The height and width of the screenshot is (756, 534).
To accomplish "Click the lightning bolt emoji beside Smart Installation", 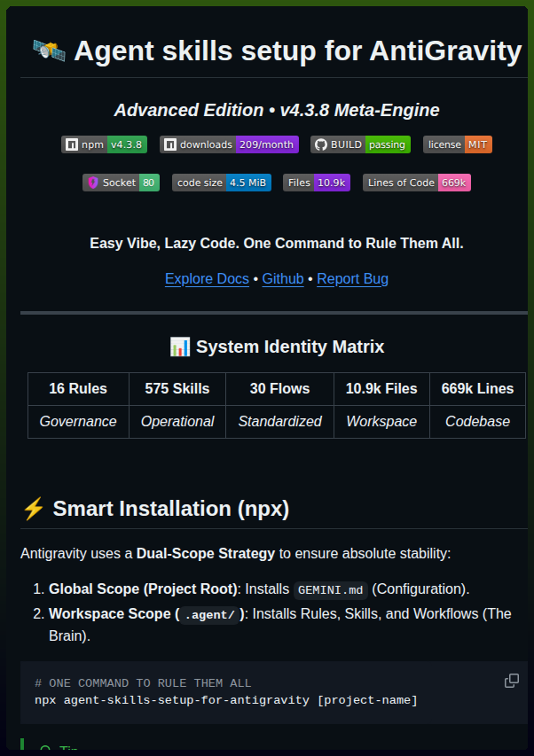I will 34,509.
